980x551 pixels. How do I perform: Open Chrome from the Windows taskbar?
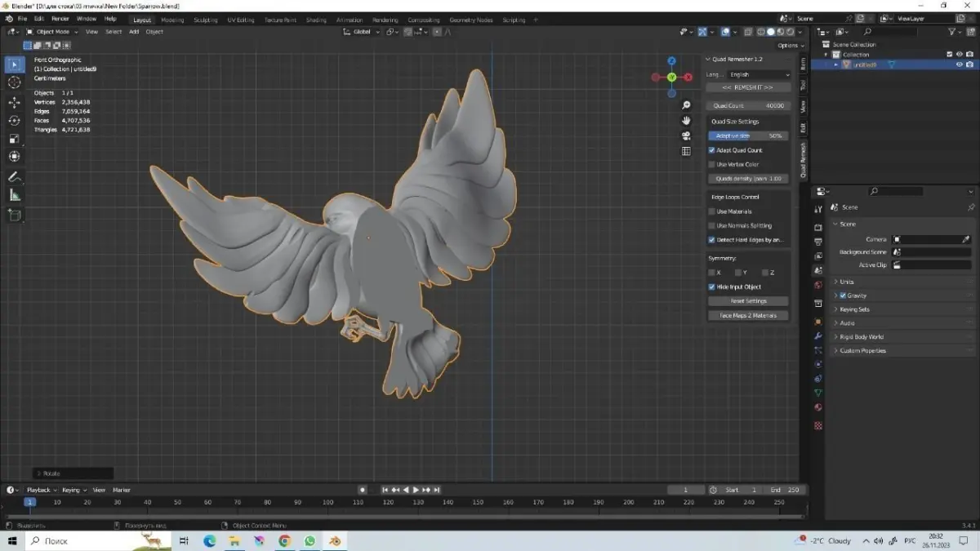284,540
